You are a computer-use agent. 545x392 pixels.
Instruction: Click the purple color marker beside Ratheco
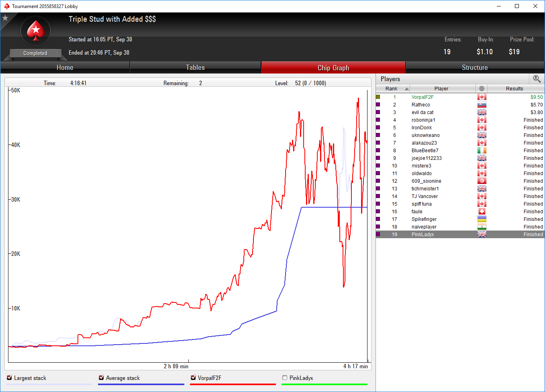(x=378, y=104)
